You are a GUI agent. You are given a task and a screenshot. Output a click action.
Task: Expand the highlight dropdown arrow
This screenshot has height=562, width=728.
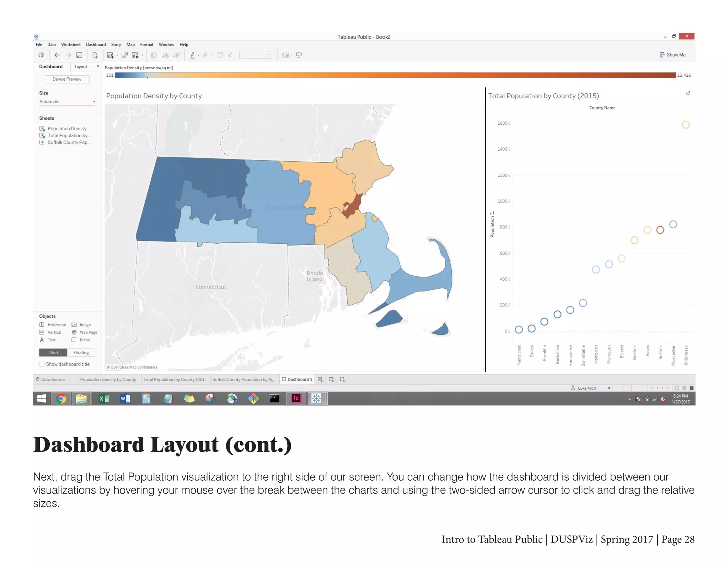coord(198,55)
